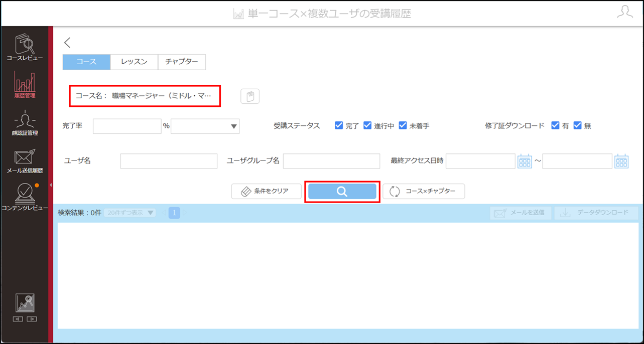Open calendar for access end date
The width and height of the screenshot is (644, 344).
[x=621, y=161]
